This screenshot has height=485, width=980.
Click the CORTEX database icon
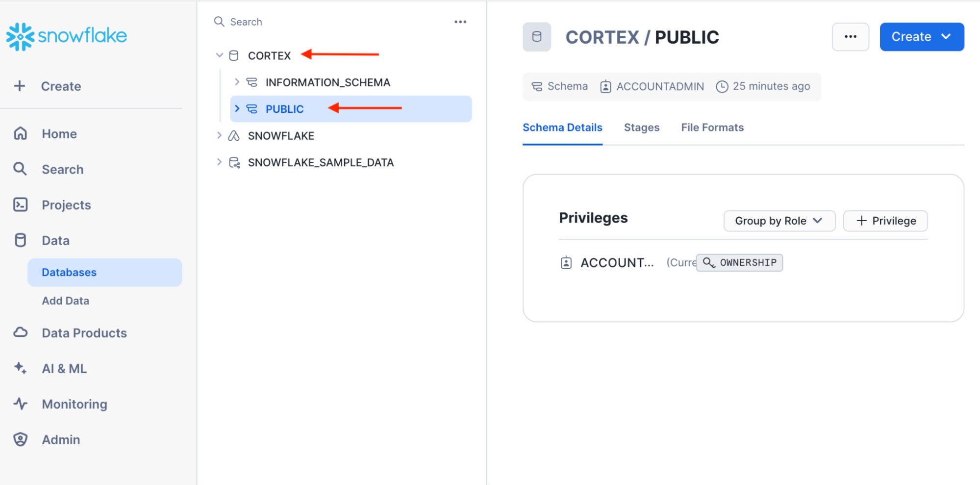pos(234,55)
